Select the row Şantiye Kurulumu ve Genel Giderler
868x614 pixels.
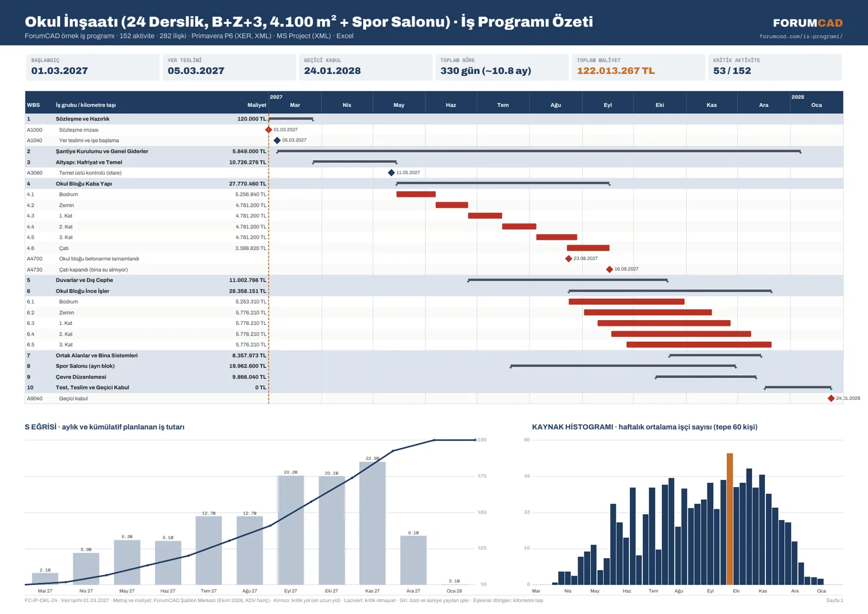pyautogui.click(x=434, y=151)
